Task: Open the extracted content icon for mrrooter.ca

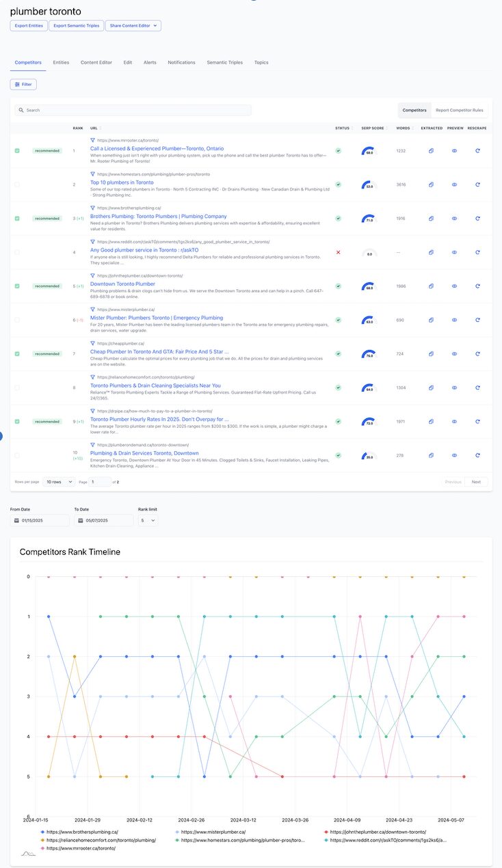Action: [431, 151]
